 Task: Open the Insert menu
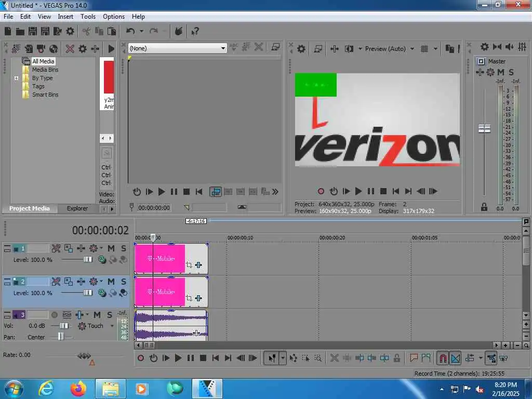65,16
